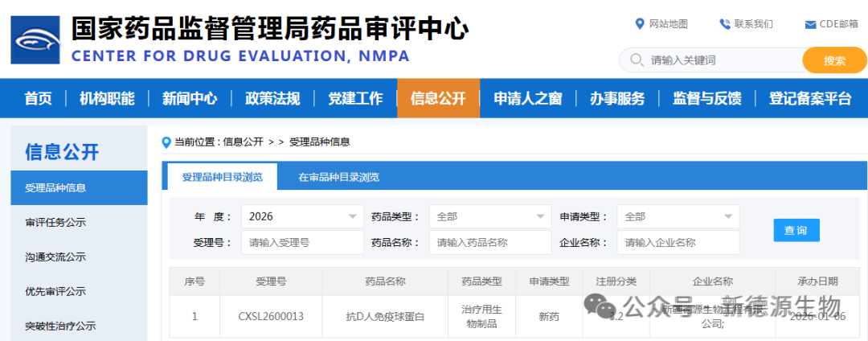Select 信息公开 navigation item
The height and width of the screenshot is (341, 868).
tap(438, 99)
